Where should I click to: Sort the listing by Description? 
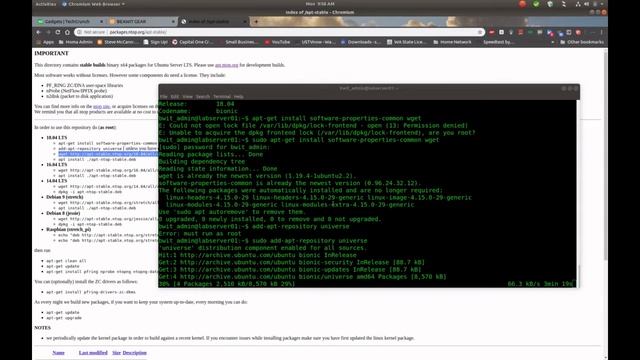pyautogui.click(x=135, y=353)
